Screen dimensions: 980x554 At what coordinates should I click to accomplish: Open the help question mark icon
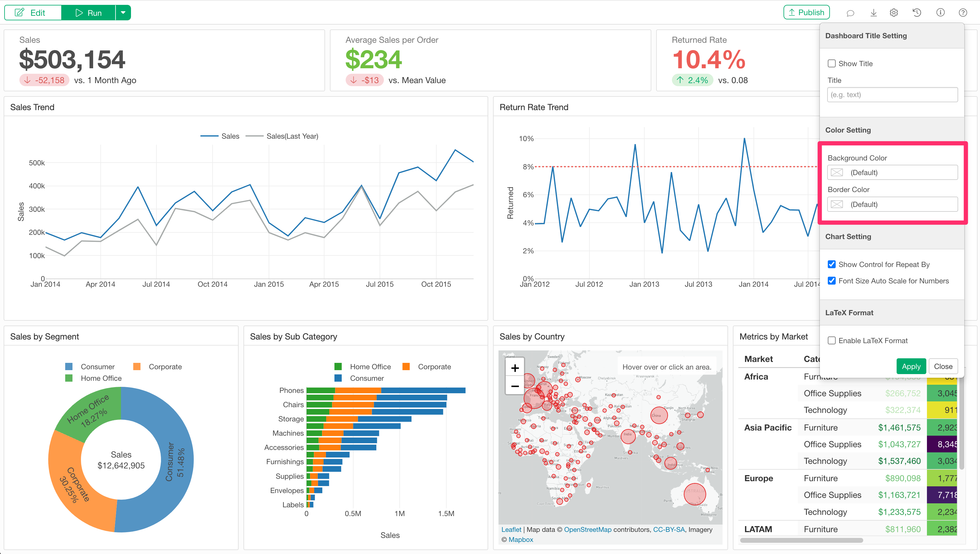click(x=963, y=13)
